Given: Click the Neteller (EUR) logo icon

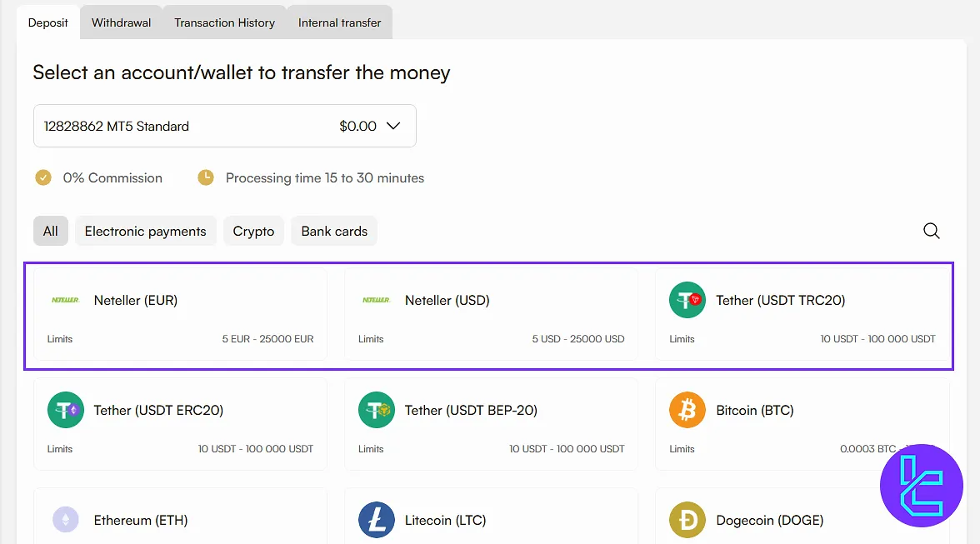Looking at the screenshot, I should point(65,300).
